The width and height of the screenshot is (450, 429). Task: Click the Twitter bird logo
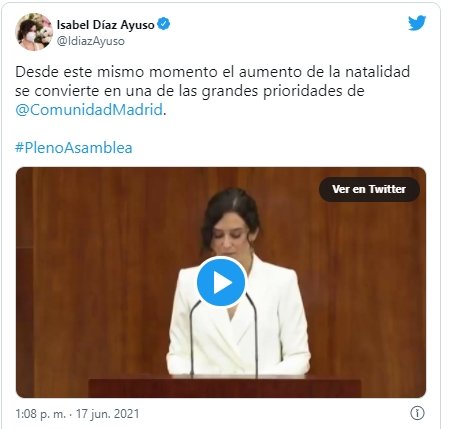click(x=417, y=23)
